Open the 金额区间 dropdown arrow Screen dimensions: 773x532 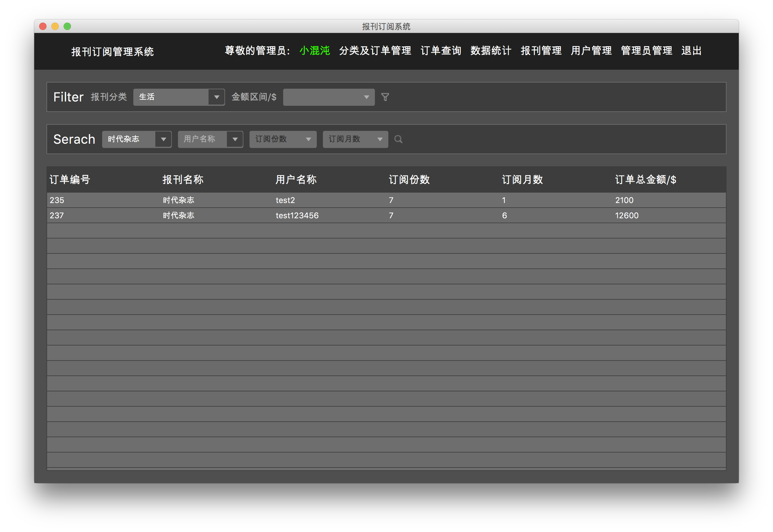point(366,97)
